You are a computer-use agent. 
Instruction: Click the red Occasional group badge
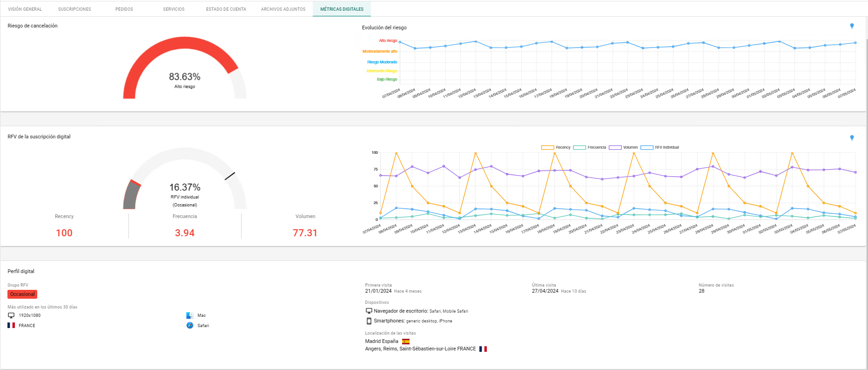[22, 295]
